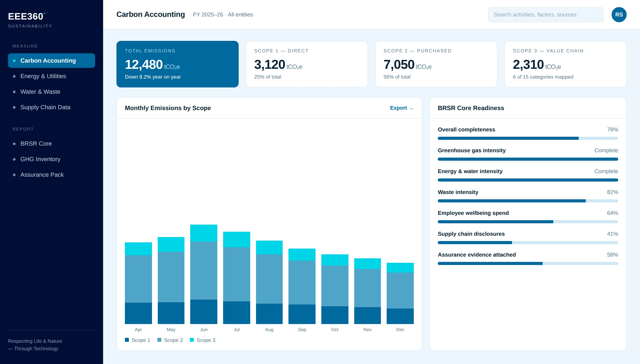
Task: Open the RS user avatar
Action: click(619, 14)
